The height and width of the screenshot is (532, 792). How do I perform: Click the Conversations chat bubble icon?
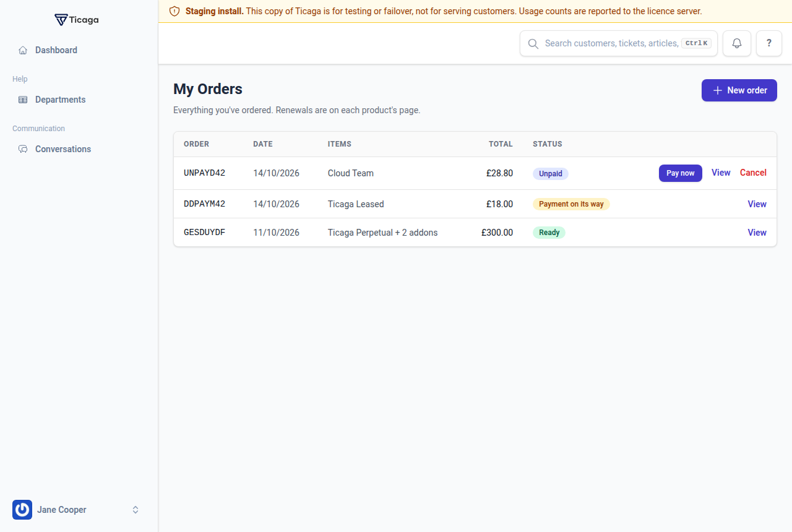[23, 149]
